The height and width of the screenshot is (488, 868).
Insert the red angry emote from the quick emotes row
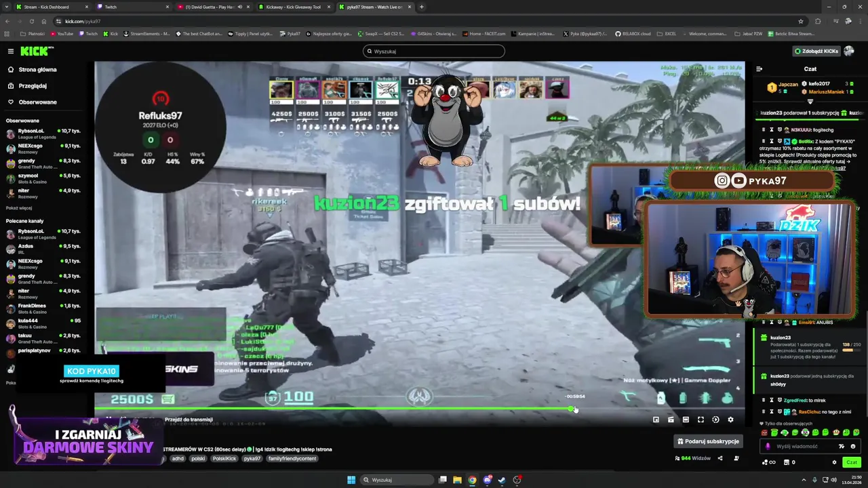[x=765, y=432]
